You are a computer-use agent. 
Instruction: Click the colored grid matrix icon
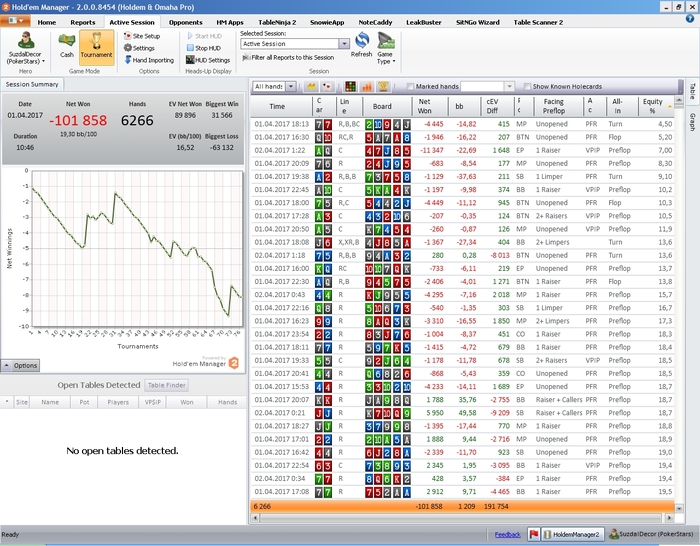point(350,86)
